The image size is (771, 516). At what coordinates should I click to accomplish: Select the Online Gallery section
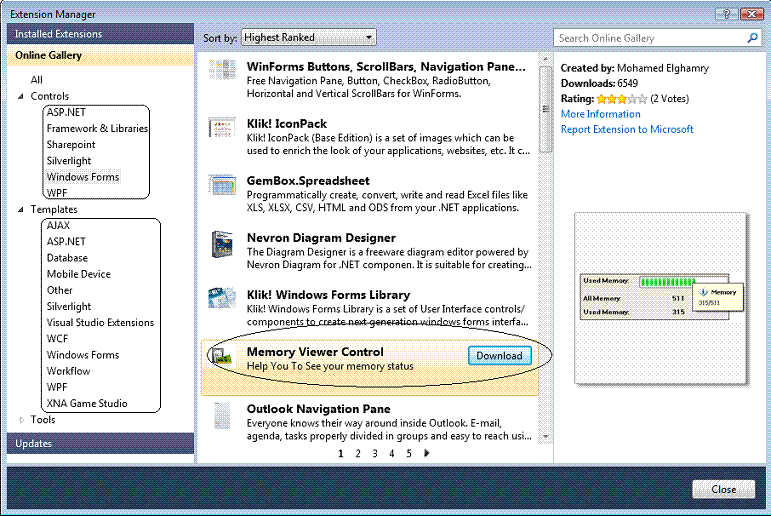100,55
